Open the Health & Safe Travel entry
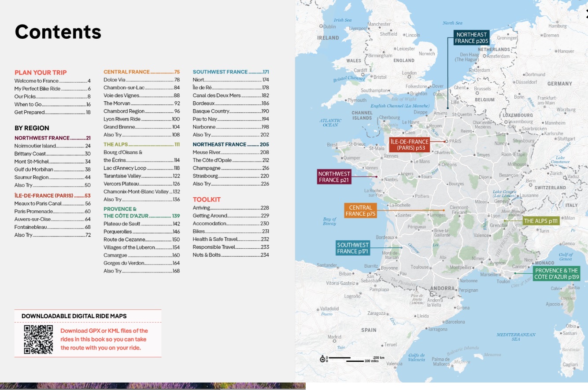Screen dimensions: 588x390 (230, 239)
